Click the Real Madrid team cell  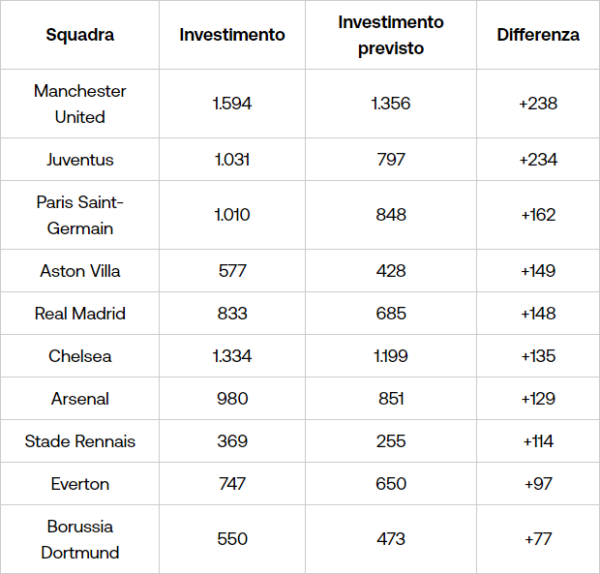pos(80,314)
